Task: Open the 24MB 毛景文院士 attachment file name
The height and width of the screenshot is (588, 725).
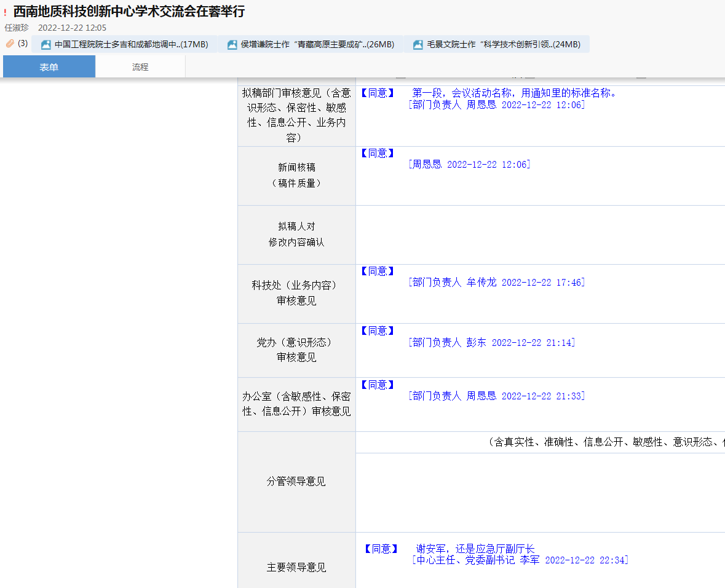Action: (x=503, y=44)
